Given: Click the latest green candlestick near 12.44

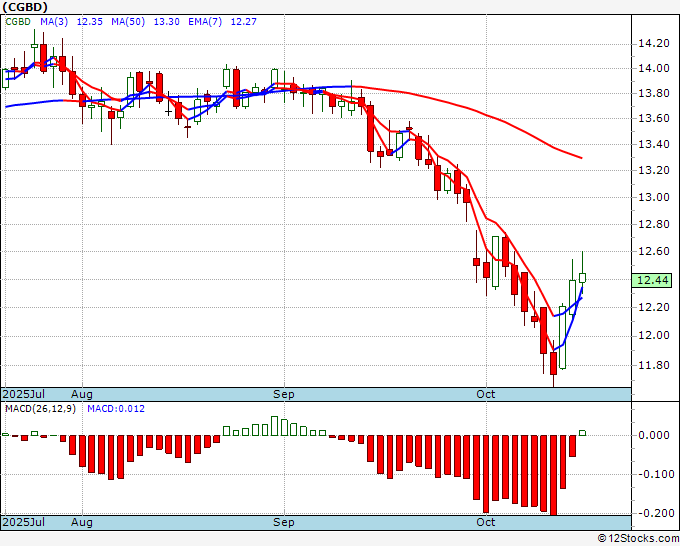Looking at the screenshot, I should pos(582,278).
